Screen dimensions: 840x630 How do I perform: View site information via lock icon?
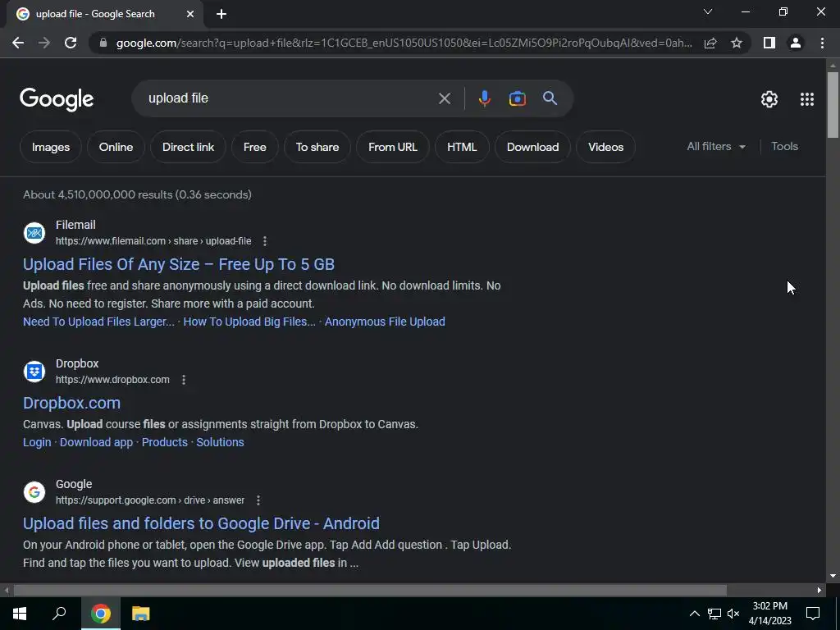point(103,43)
